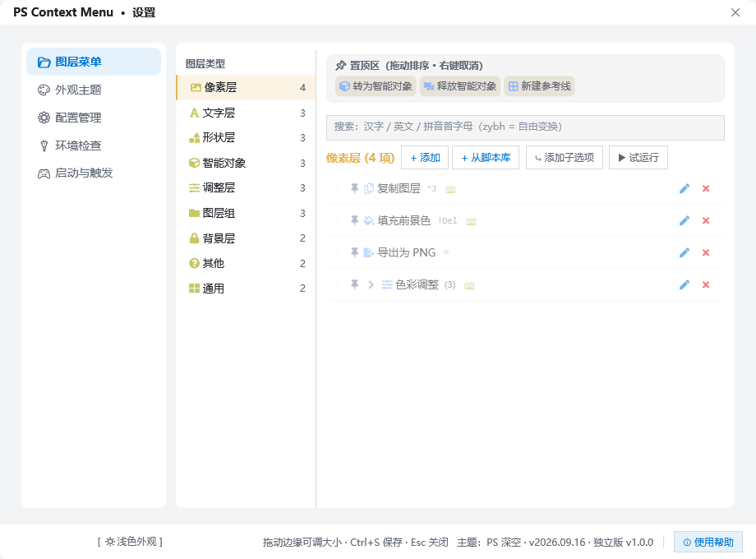Focus the menu search field

pyautogui.click(x=525, y=127)
